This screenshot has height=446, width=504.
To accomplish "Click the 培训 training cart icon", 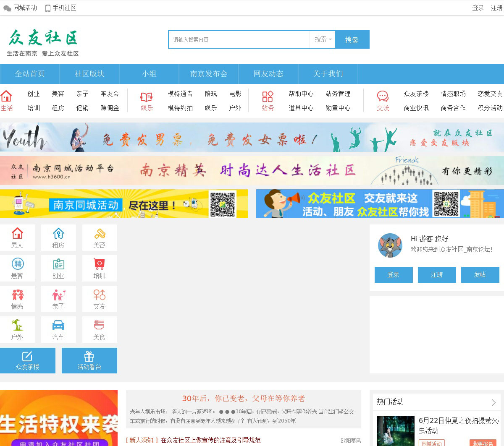I will click(100, 264).
